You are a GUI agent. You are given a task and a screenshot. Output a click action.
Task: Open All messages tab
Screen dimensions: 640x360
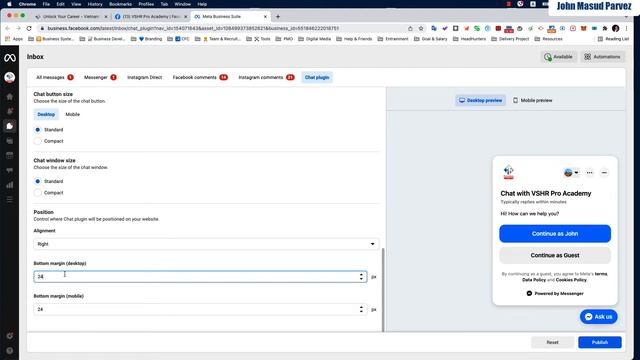[x=55, y=77]
